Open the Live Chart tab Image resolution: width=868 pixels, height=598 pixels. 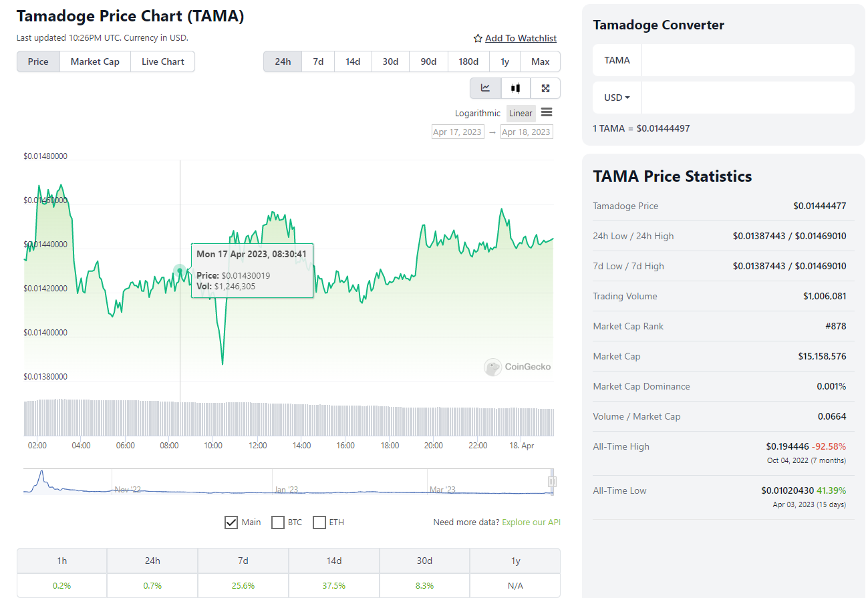[163, 61]
